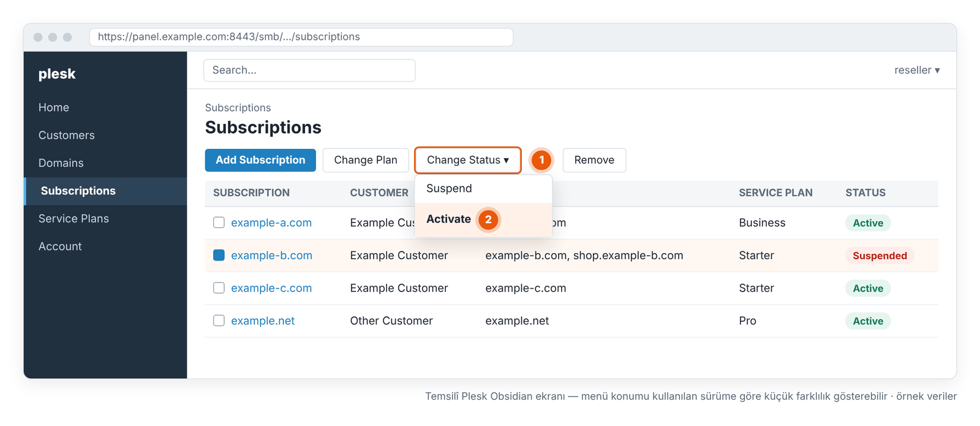Click the Subscriptions page heading

point(263,127)
